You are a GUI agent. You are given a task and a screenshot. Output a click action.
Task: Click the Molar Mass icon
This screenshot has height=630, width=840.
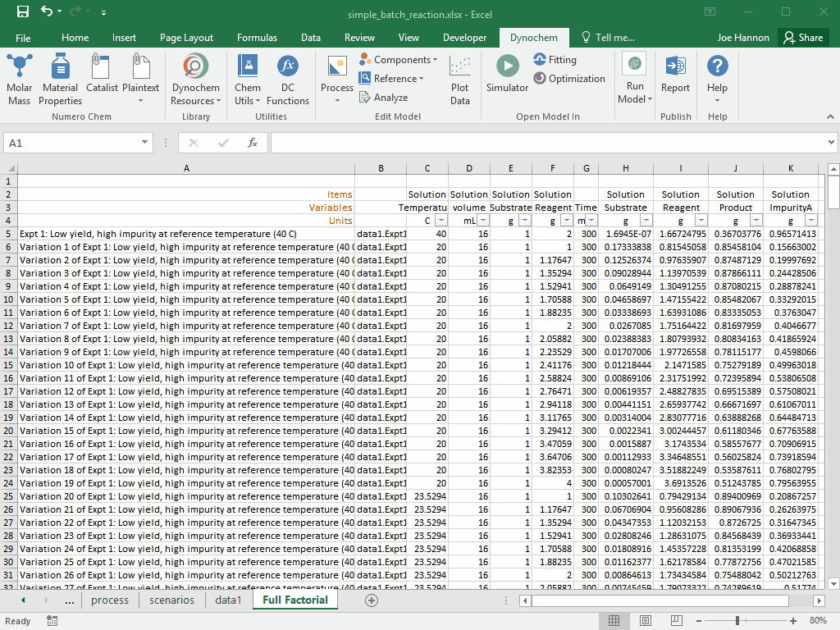[x=20, y=80]
